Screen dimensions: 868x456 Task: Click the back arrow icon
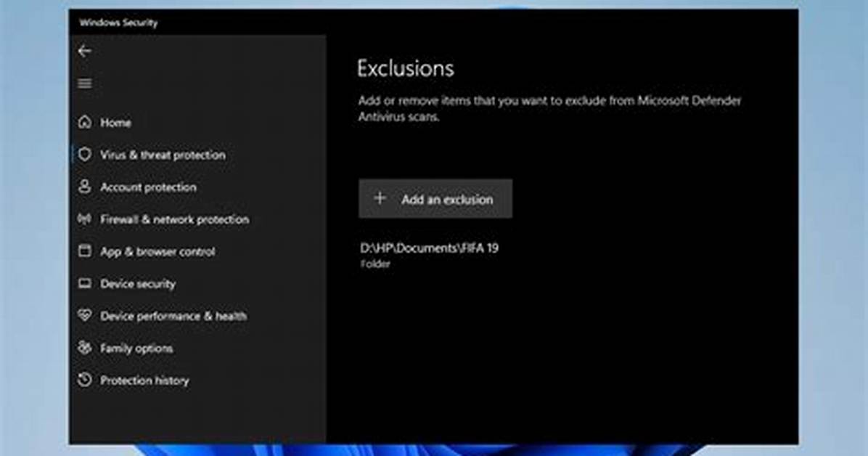coord(85,51)
